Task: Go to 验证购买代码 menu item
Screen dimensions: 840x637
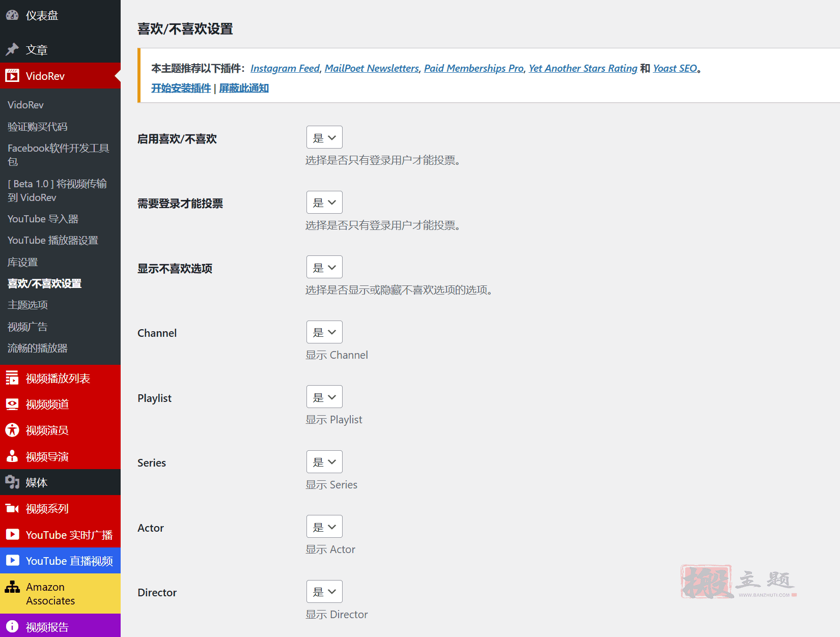Action: pos(38,127)
